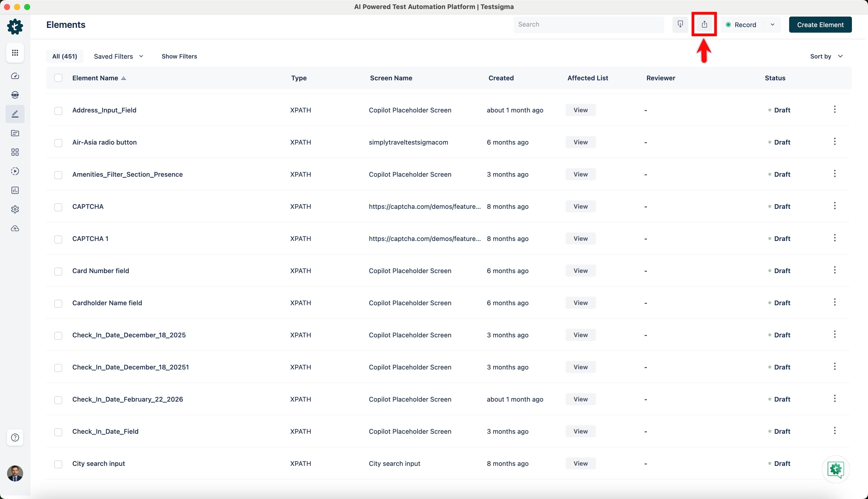Click View for Card Number field row
This screenshot has width=868, height=499.
point(580,271)
